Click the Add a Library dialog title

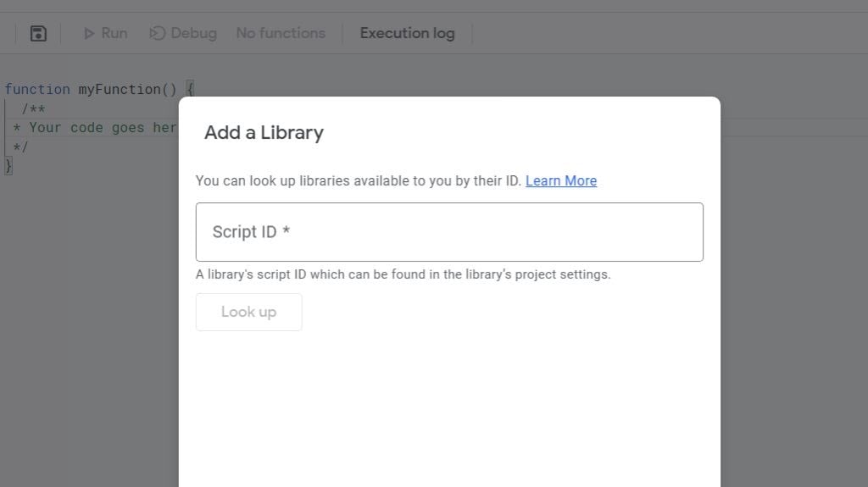[x=264, y=132]
